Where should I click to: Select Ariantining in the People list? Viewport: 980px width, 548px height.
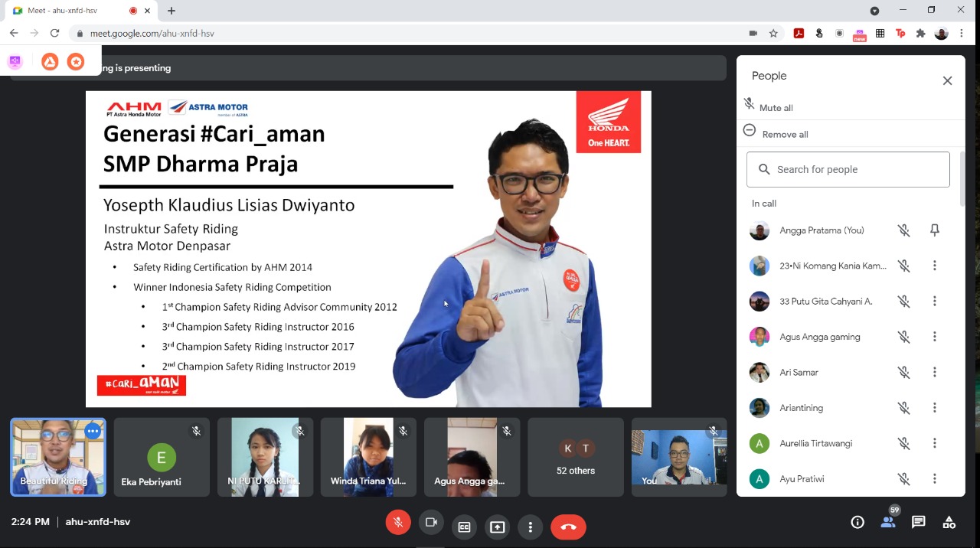coord(848,408)
